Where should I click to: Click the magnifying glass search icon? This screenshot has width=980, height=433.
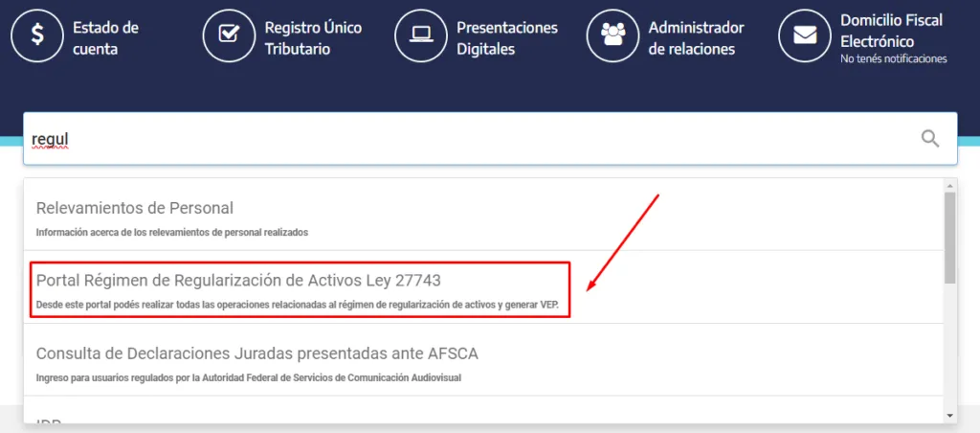(x=930, y=138)
